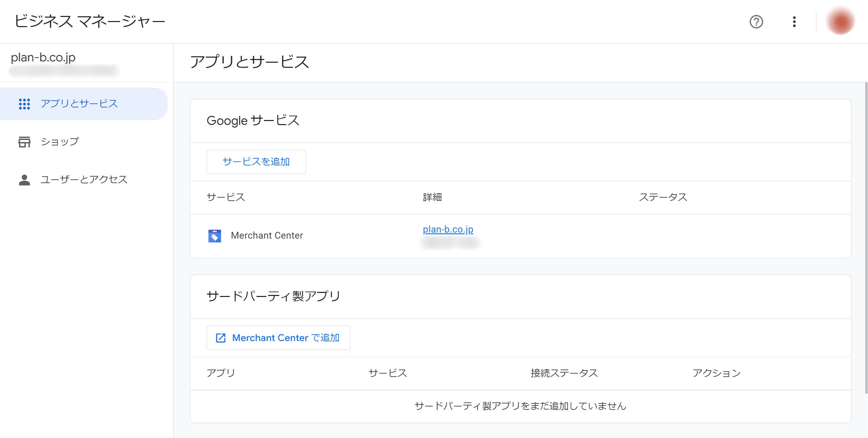Viewport: 868px width, 438px height.
Task: Open the plan-b.co.jp link in details column
Action: point(448,230)
